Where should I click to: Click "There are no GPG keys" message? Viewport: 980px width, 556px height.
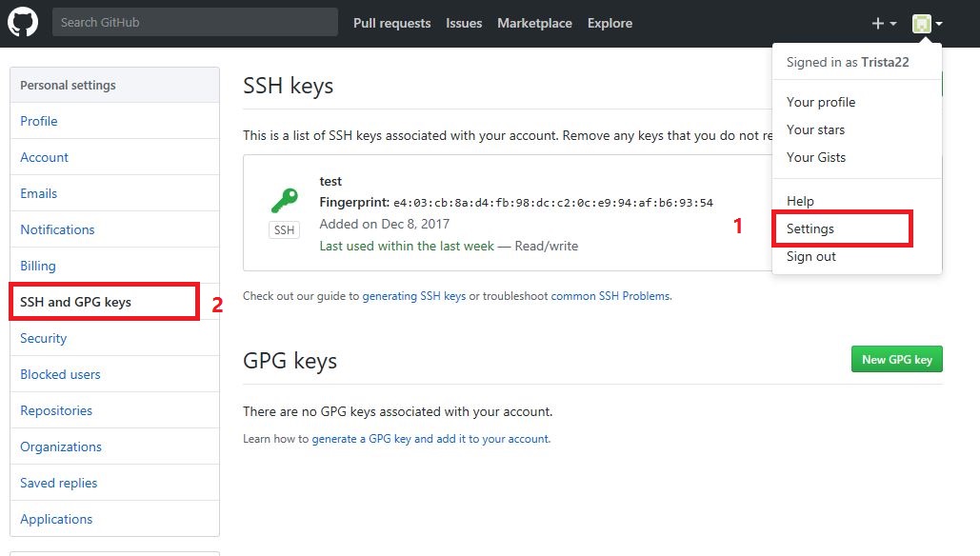tap(397, 411)
